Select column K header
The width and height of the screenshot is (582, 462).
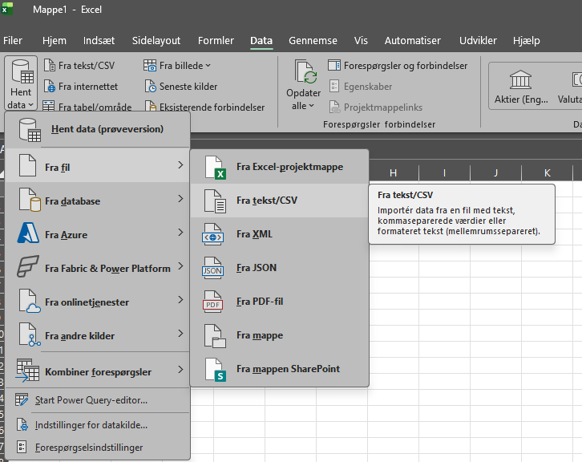pos(547,173)
